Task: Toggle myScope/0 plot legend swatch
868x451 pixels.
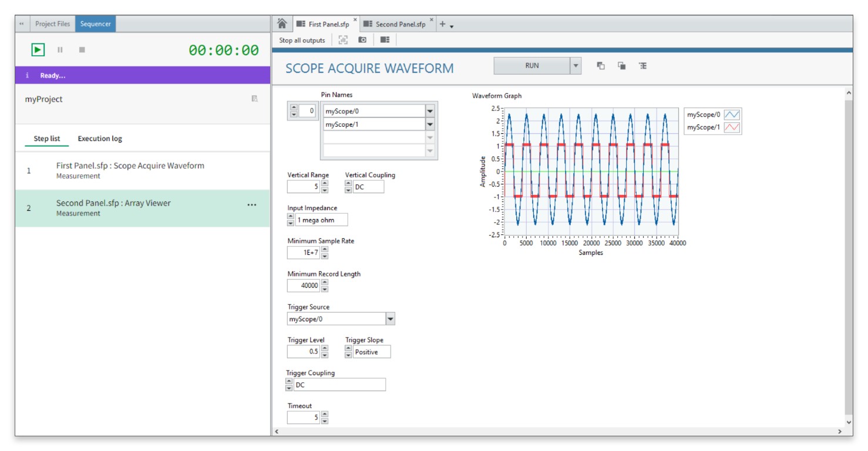Action: point(731,115)
